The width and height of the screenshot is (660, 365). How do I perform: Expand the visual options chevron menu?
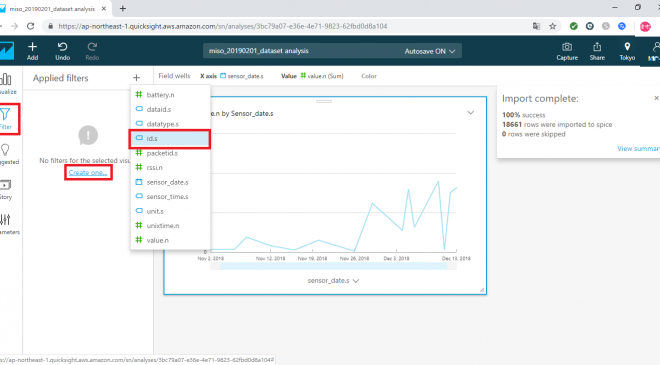(471, 113)
